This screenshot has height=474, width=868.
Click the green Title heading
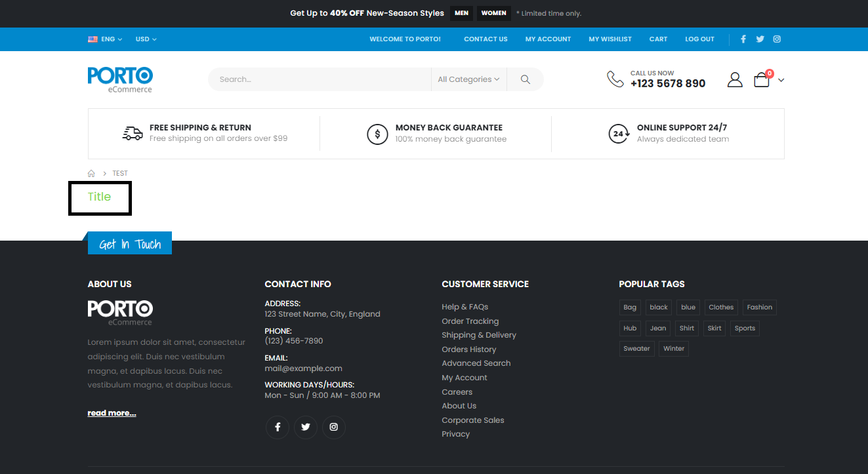tap(99, 197)
